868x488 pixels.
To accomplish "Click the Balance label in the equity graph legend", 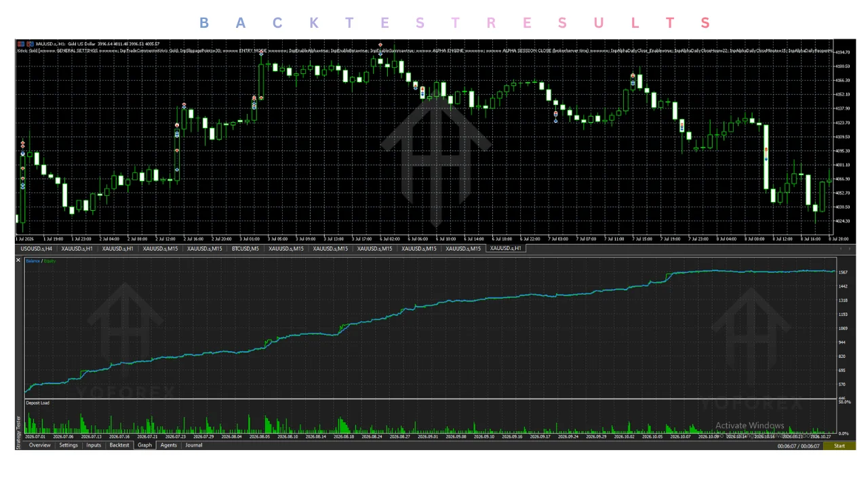I will [33, 261].
